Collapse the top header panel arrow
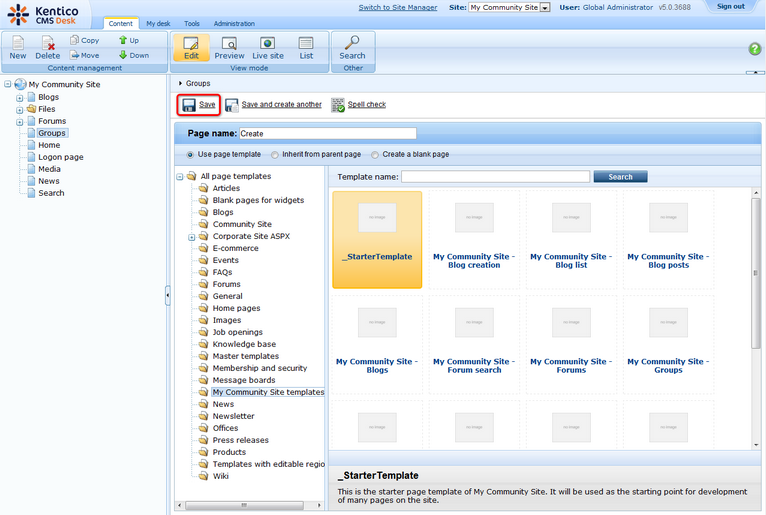The image size is (766, 515). point(755,72)
